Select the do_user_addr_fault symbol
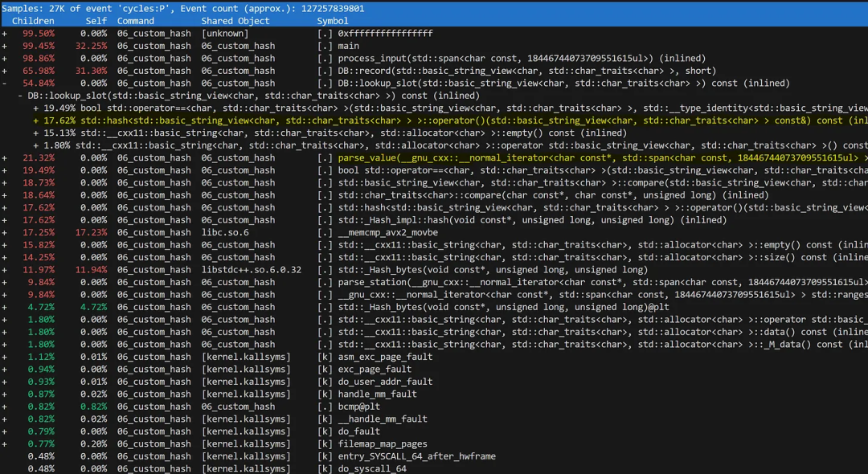This screenshot has height=474, width=868. pos(385,382)
